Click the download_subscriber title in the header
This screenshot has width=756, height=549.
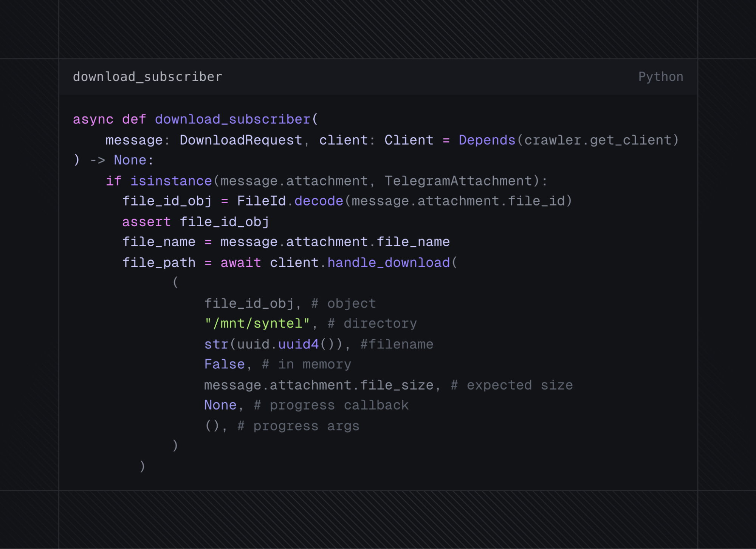pyautogui.click(x=147, y=77)
